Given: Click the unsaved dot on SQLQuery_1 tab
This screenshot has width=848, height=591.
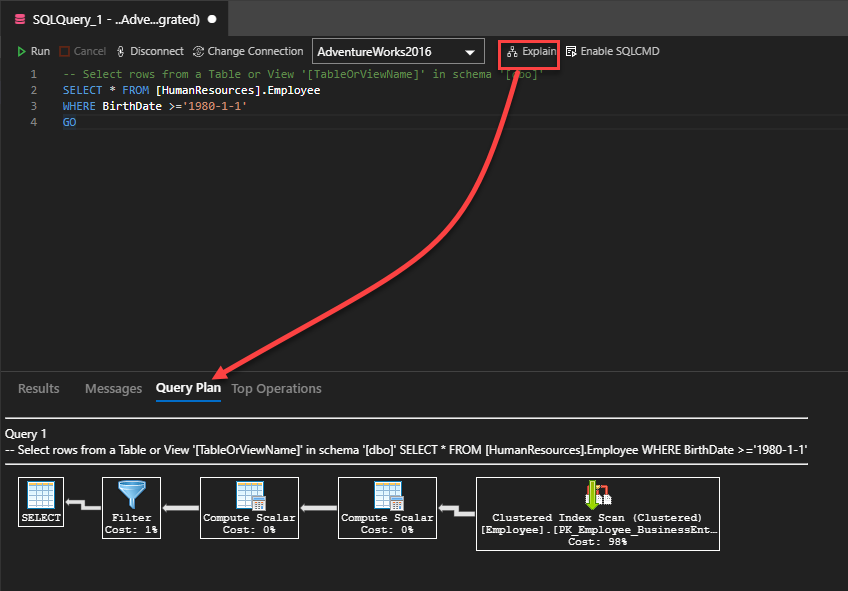Looking at the screenshot, I should pos(213,19).
